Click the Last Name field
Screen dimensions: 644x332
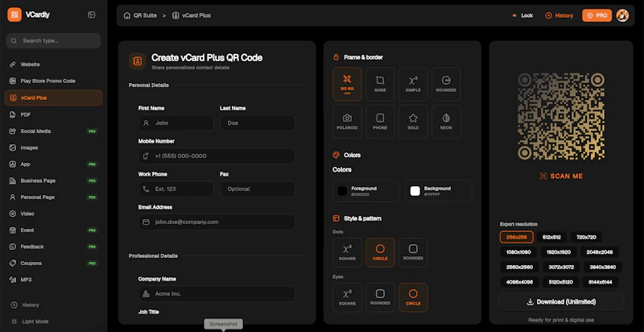point(258,122)
